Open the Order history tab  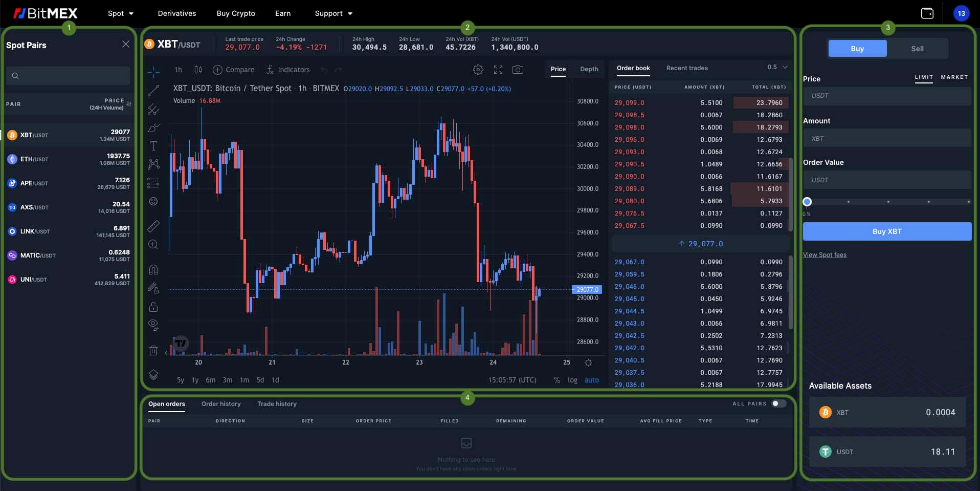221,404
